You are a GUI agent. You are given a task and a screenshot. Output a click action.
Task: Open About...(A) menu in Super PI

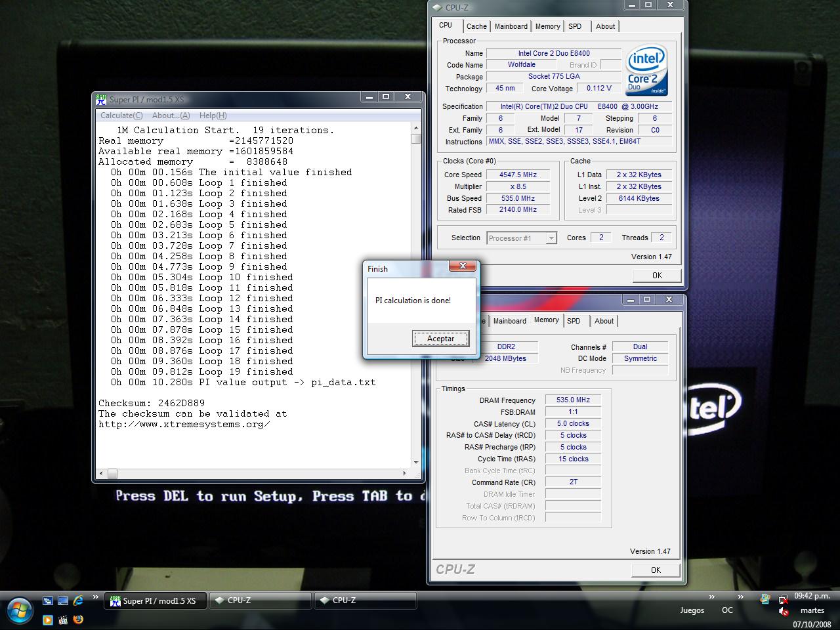171,115
